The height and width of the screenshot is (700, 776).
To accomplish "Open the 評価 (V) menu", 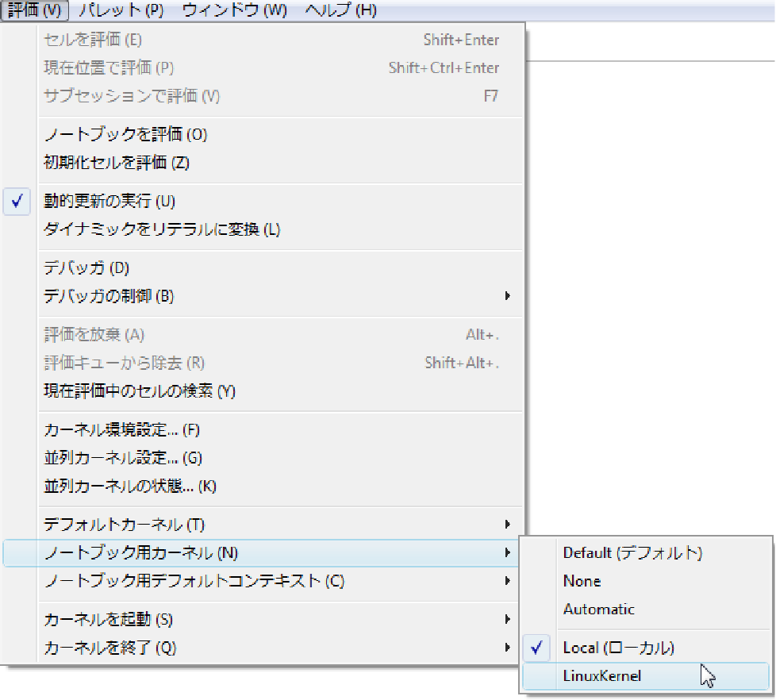I will (35, 10).
